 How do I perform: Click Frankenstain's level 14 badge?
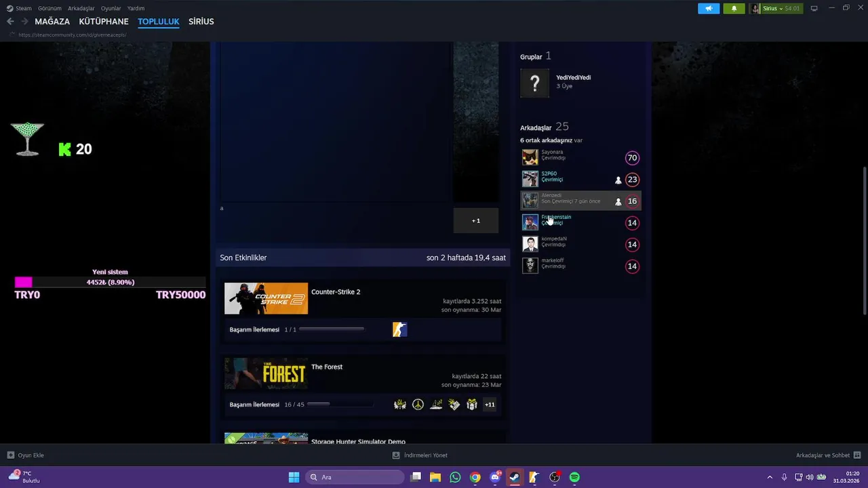point(632,223)
